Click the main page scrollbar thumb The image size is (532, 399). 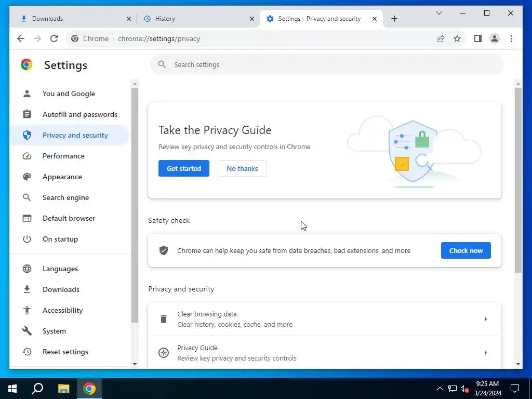point(518,180)
